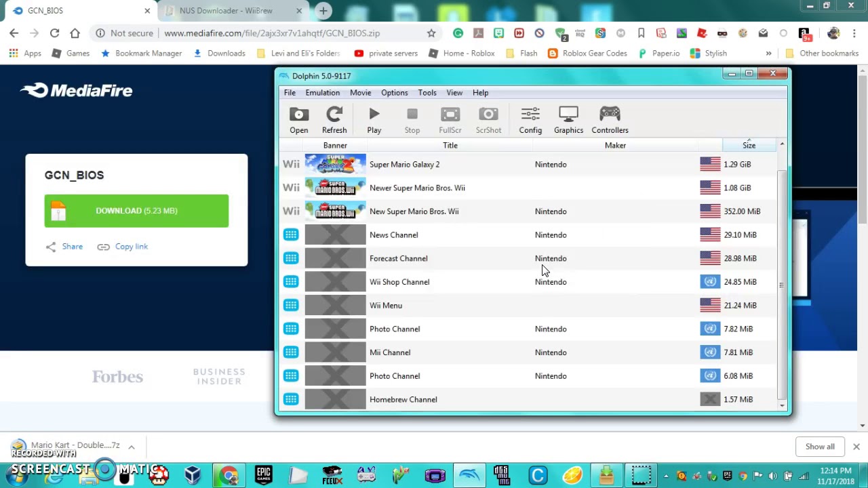
Task: Sort the game list by Maker column
Action: click(615, 145)
